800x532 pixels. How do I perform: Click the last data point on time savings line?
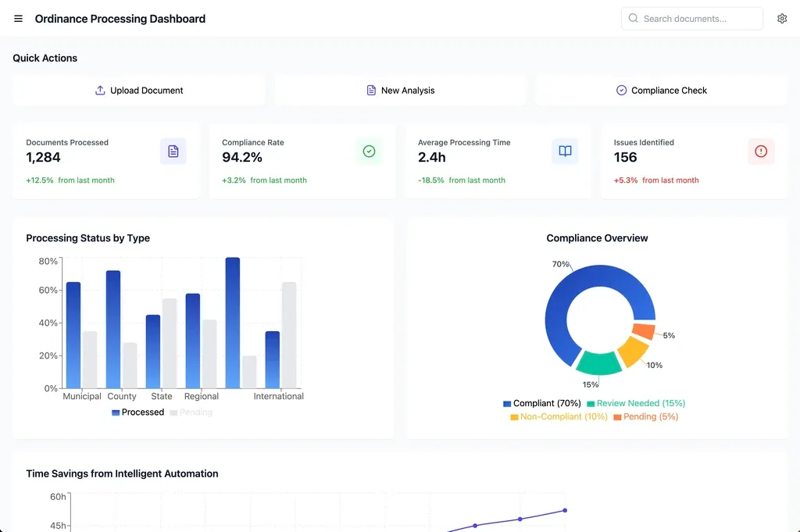(x=565, y=511)
